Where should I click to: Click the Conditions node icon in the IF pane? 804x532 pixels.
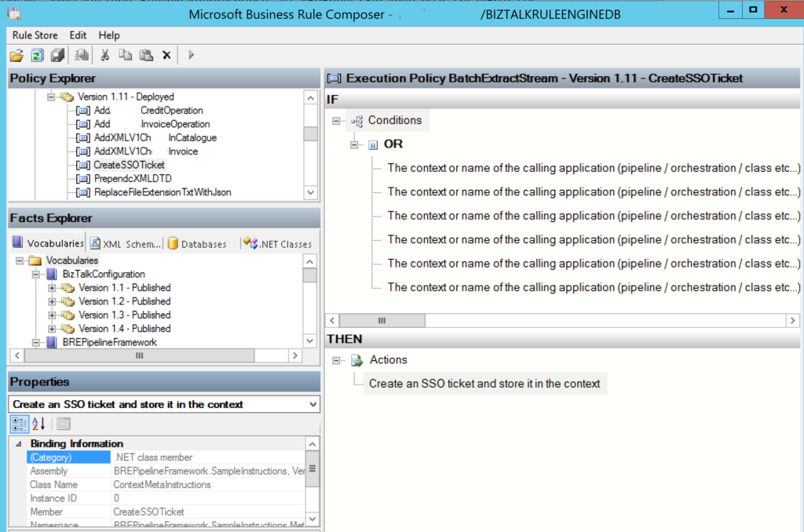(x=357, y=121)
